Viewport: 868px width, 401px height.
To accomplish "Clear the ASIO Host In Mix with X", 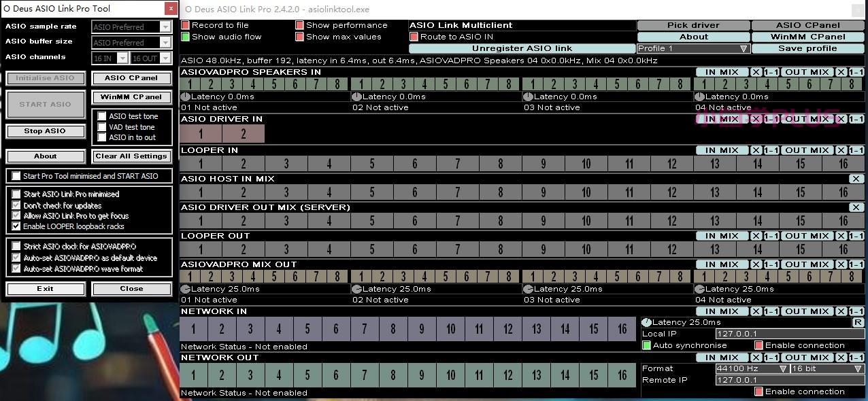I will 856,179.
